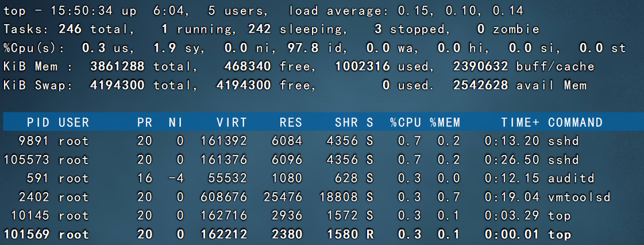Click the 0 used swap value

tap(385, 85)
